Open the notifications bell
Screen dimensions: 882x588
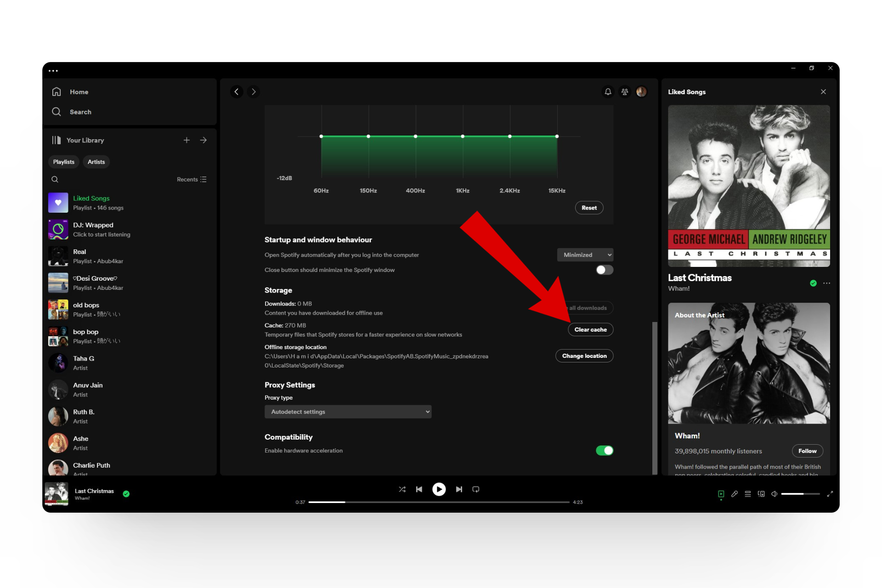coord(608,92)
